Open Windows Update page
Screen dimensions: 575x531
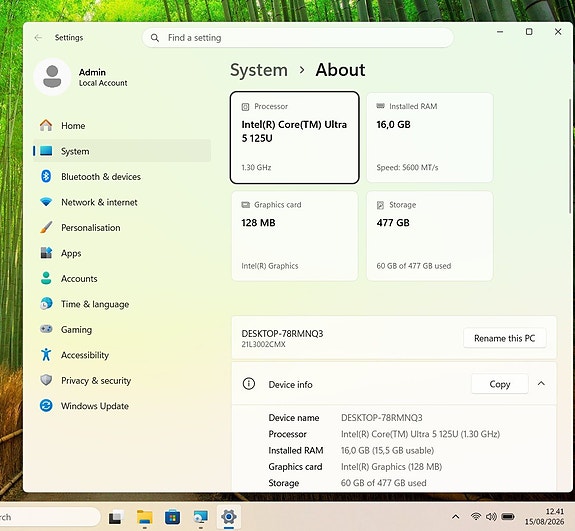click(x=122, y=406)
